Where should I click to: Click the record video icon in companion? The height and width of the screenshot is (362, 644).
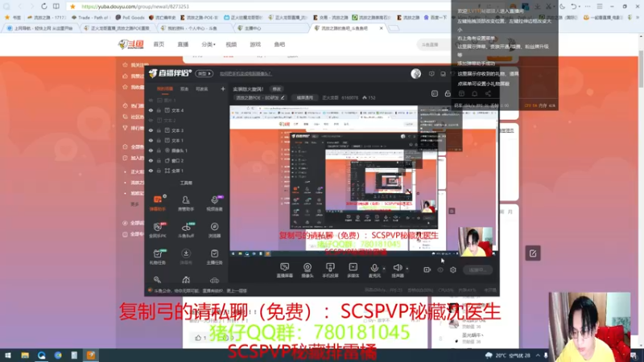click(427, 270)
